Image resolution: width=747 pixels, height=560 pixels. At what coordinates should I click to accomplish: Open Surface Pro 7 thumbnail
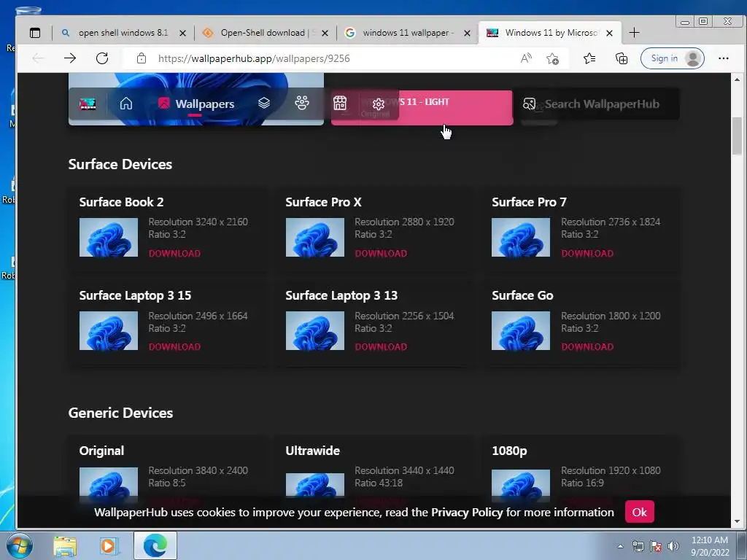[x=521, y=237]
